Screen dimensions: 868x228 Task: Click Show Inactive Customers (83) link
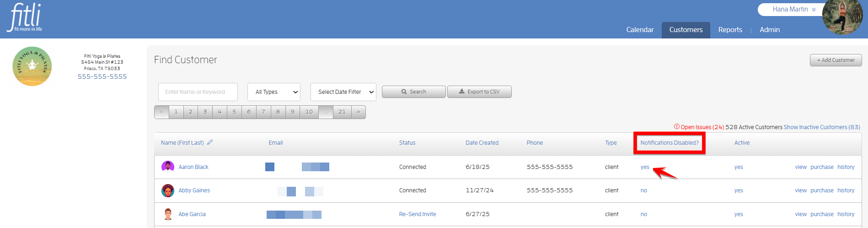822,127
